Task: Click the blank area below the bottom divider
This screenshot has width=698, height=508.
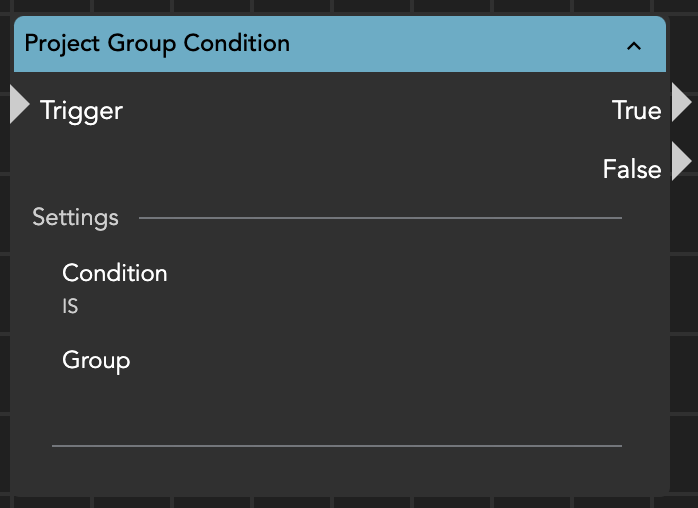Action: [336, 470]
